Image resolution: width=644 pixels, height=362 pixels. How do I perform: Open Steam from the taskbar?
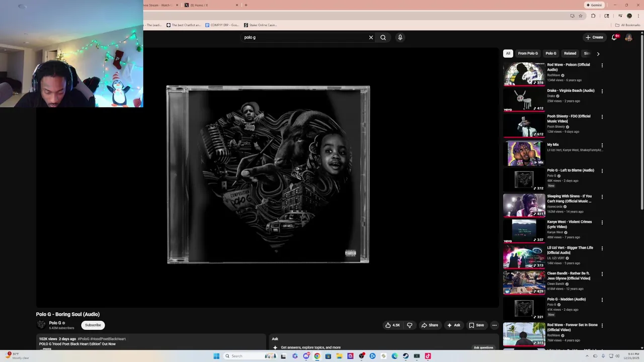(x=406, y=356)
